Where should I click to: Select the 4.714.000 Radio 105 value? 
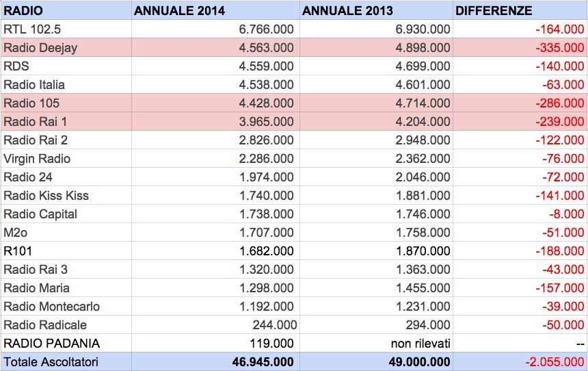pos(423,103)
